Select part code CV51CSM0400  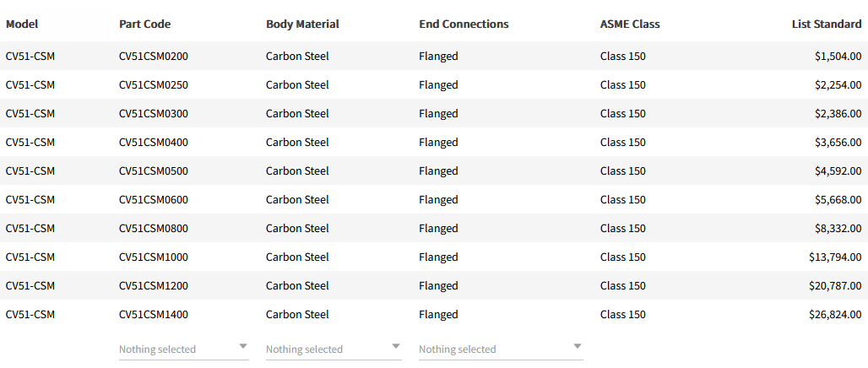(x=154, y=143)
